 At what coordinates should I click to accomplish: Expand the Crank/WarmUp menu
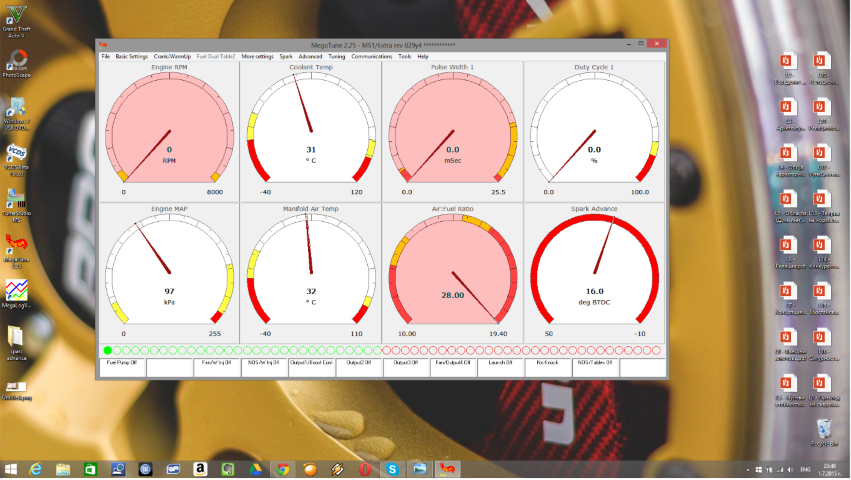172,57
